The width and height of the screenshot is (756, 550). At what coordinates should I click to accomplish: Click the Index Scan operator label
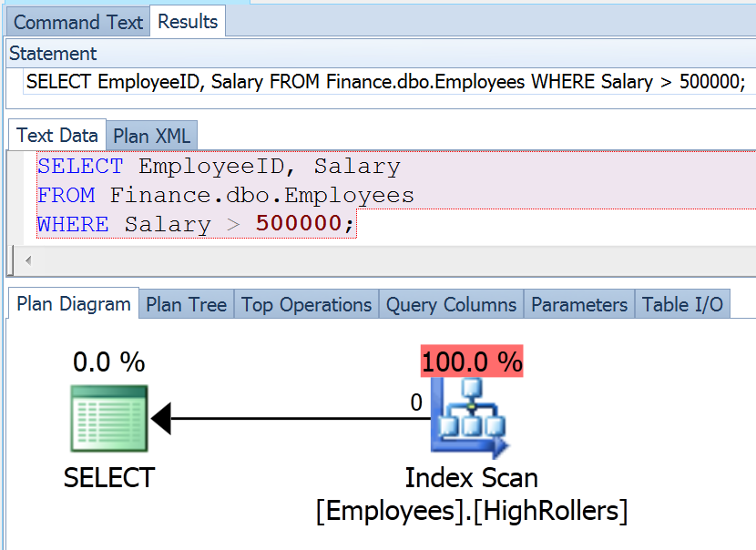point(471,478)
